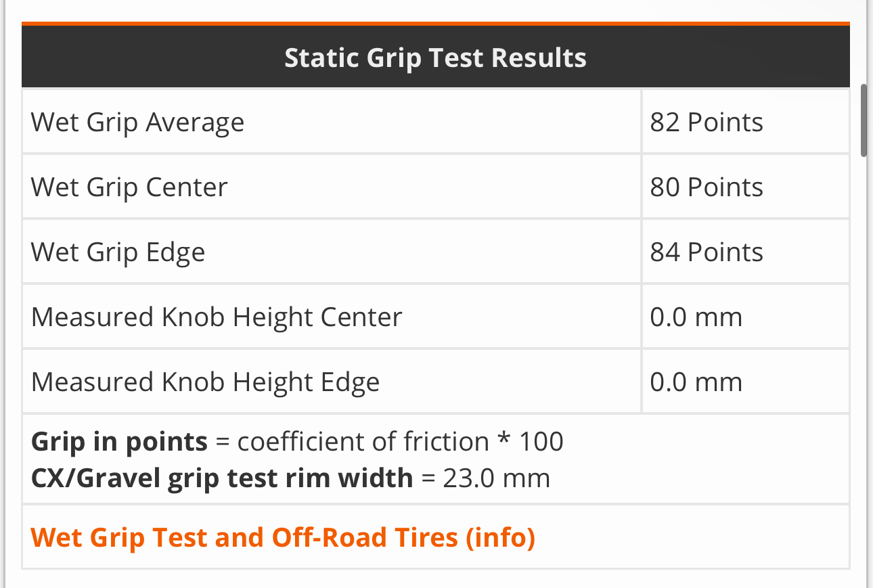Viewport: 873px width, 588px height.
Task: Click the Knob Height Edge 0.0 mm value
Action: (696, 382)
